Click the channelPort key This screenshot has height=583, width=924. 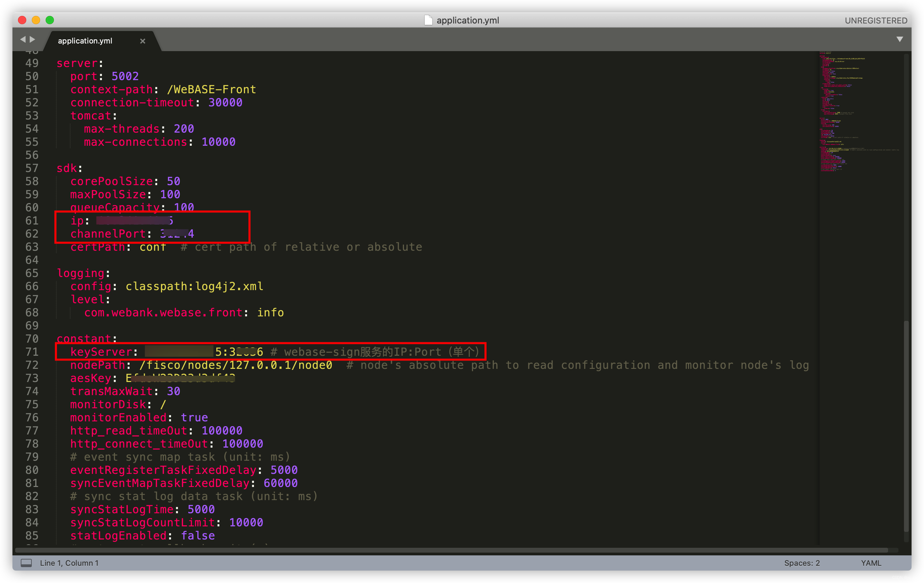coord(108,233)
